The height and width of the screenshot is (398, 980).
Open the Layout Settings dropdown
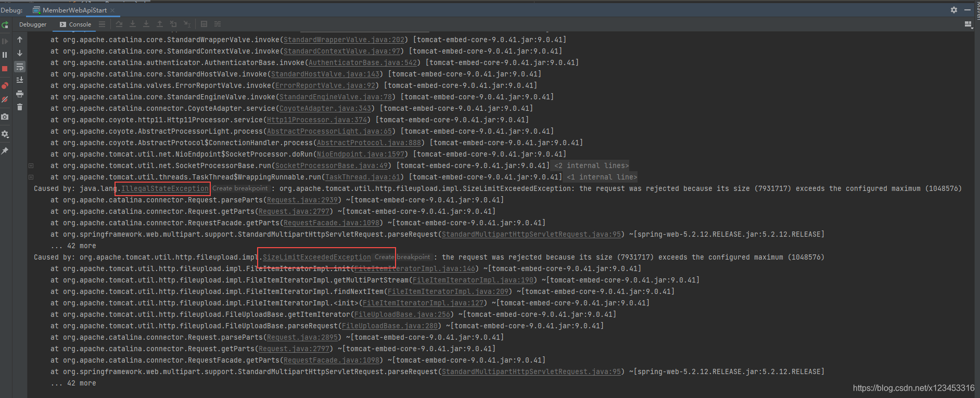[x=969, y=24]
